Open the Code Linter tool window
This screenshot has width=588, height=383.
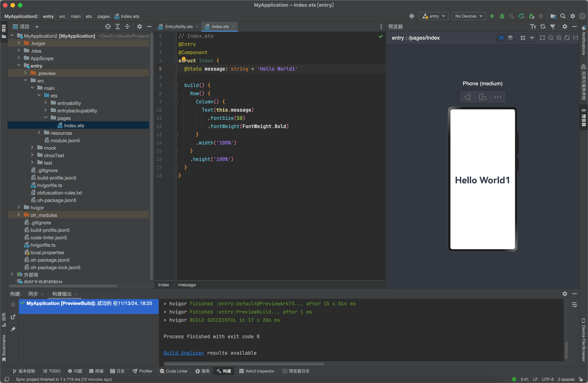pyautogui.click(x=174, y=371)
